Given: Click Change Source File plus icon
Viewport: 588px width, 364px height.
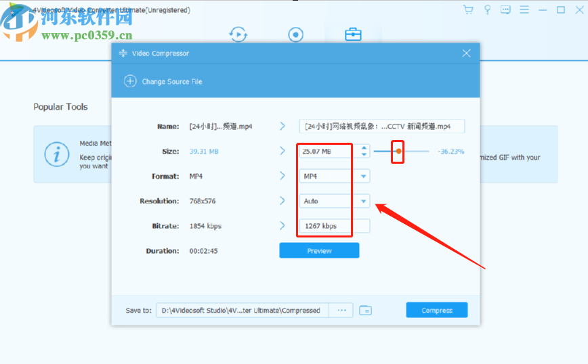Looking at the screenshot, I should (x=130, y=81).
